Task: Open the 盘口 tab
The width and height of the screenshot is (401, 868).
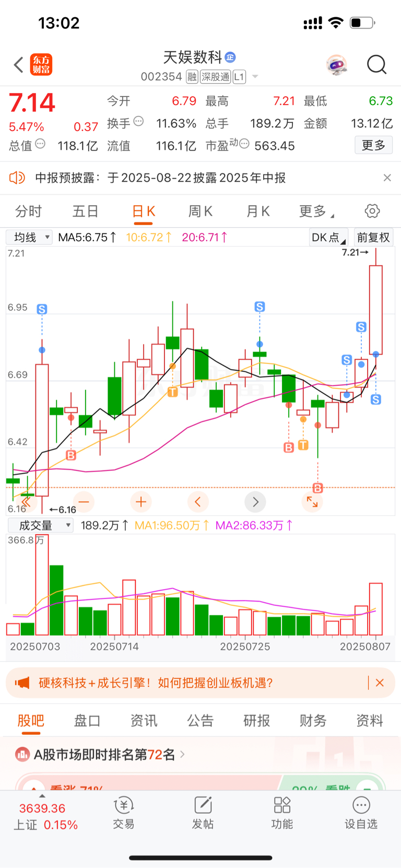Action: (87, 721)
